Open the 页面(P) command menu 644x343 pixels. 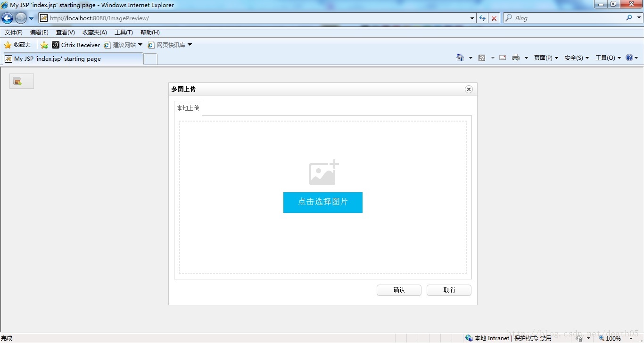coord(546,58)
